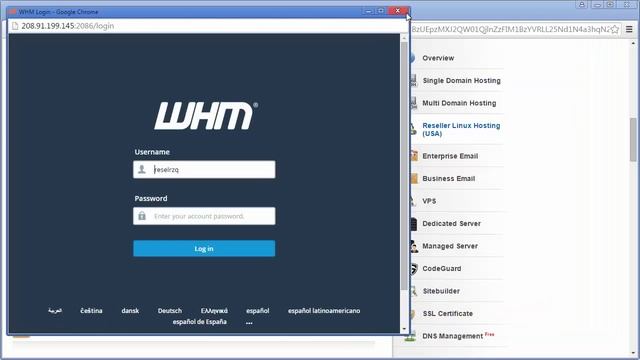Screen dimensions: 640x360
Task: Click WHM window scrollbar down arrow
Action: tap(404, 329)
